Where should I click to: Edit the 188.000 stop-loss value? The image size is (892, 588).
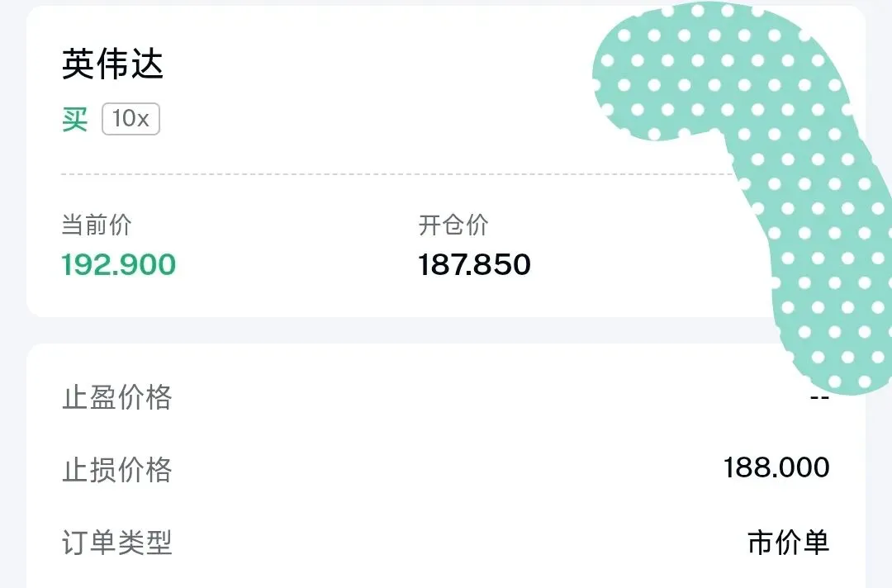tap(776, 468)
